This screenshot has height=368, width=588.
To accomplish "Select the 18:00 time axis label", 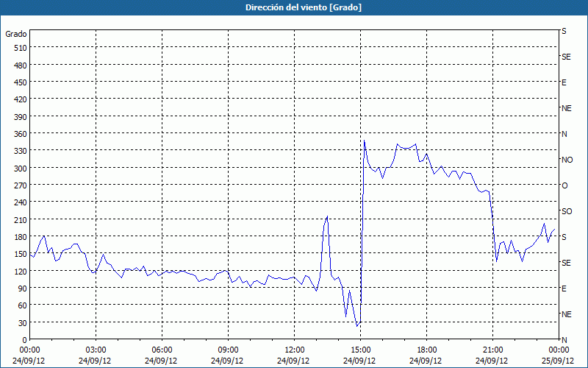I will pos(427,350).
